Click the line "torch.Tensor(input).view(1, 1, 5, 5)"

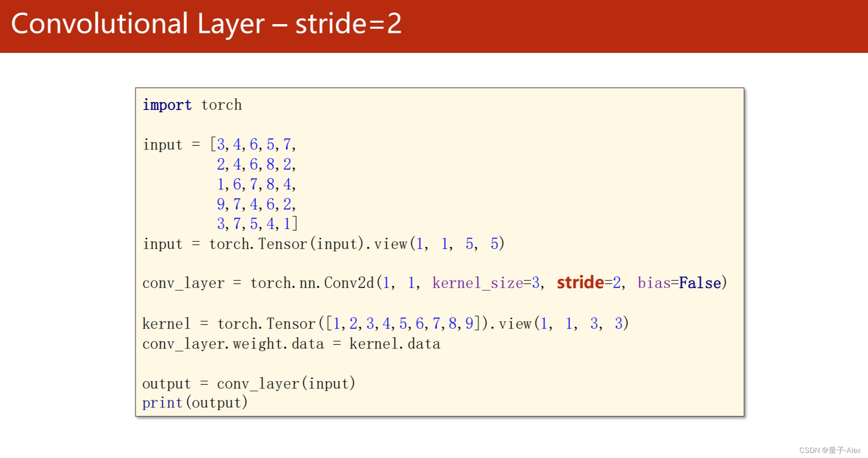[357, 244]
